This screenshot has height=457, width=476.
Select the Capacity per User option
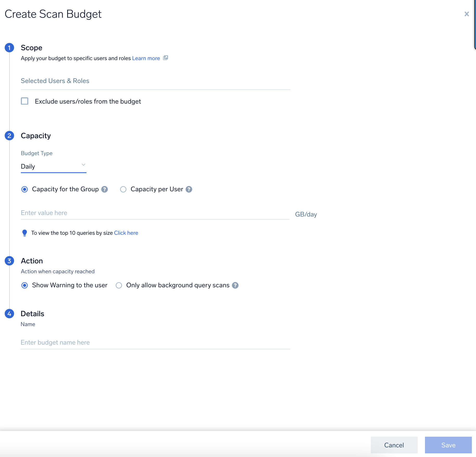[123, 189]
